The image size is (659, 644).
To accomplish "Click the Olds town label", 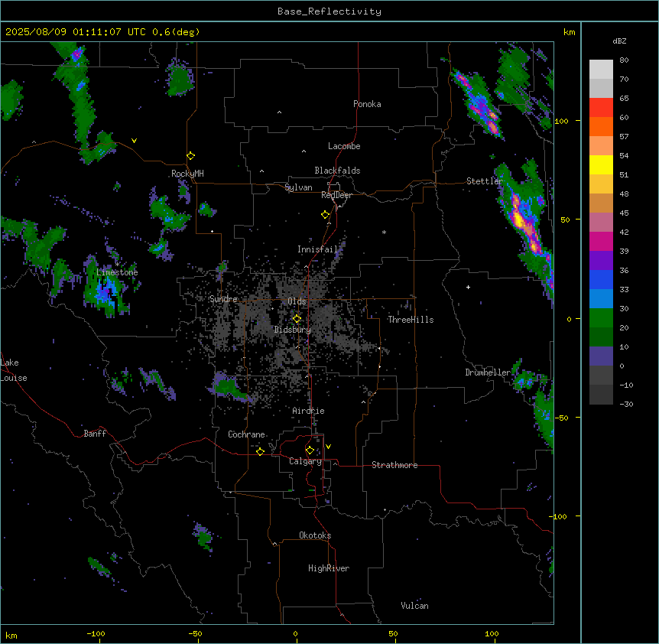I will [297, 301].
